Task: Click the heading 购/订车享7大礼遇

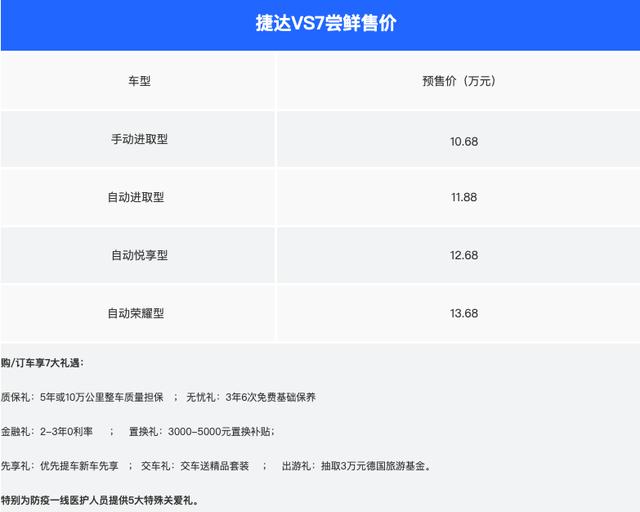Action: tap(42, 363)
